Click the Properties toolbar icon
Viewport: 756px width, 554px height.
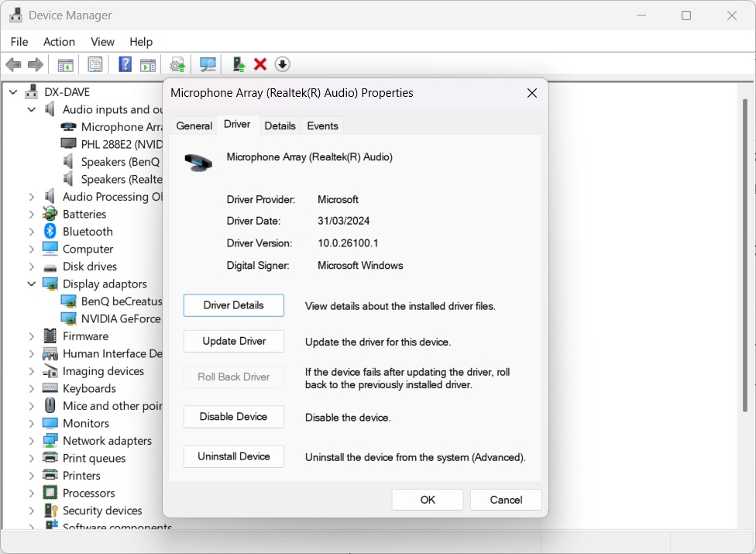pyautogui.click(x=95, y=64)
